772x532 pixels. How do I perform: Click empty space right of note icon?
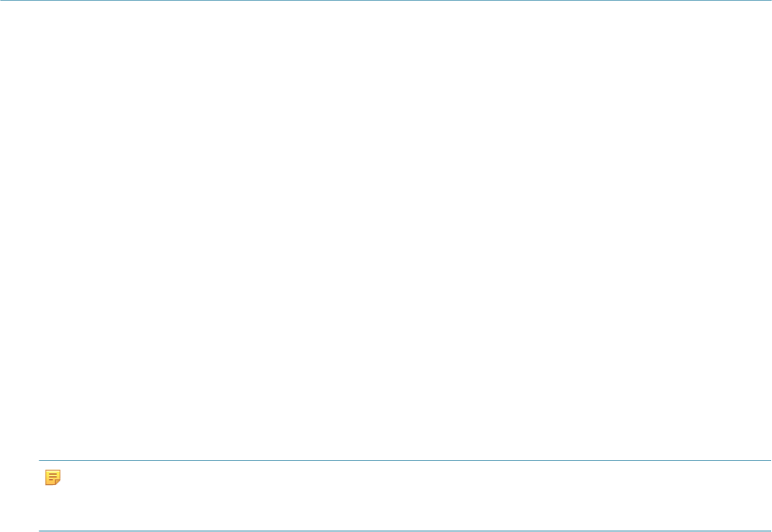(414, 477)
